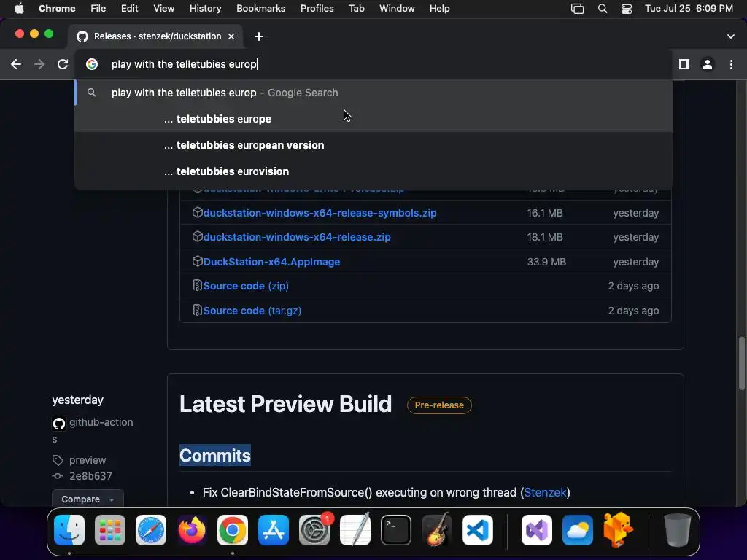This screenshot has width=747, height=560.
Task: Open Google Chrome from the Dock
Action: tap(233, 530)
